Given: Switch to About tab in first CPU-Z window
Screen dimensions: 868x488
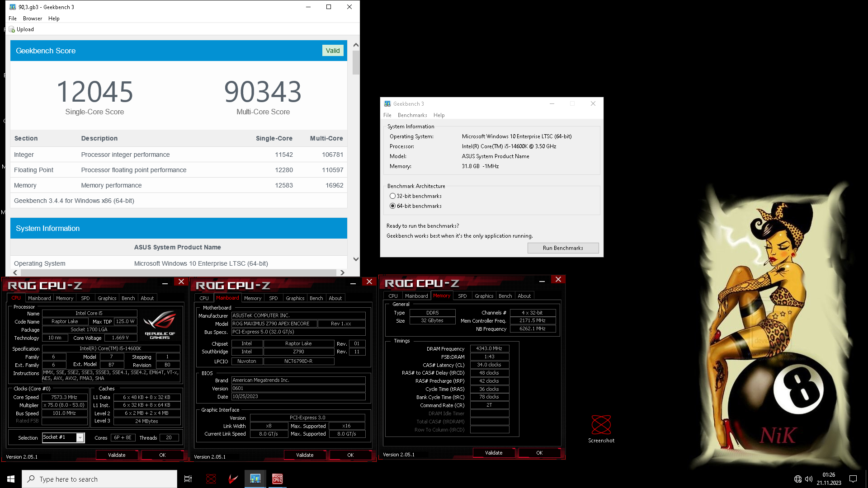Looking at the screenshot, I should pyautogui.click(x=147, y=298).
